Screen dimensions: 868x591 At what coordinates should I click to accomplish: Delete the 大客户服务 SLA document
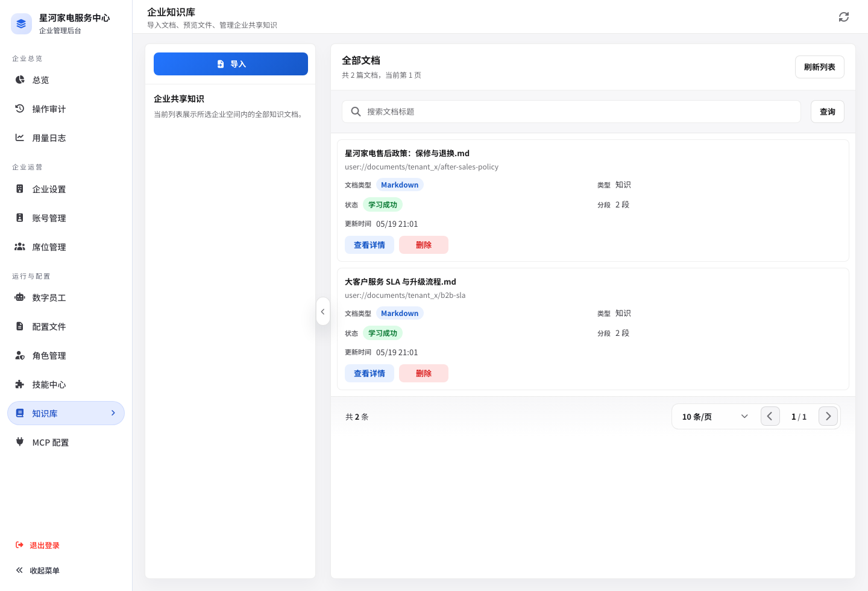(424, 373)
